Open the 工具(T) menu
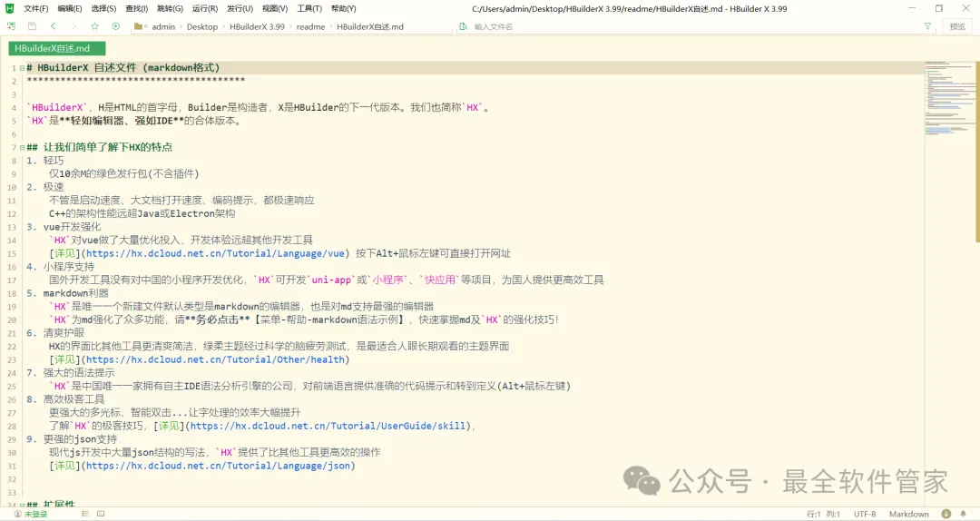 tap(309, 9)
